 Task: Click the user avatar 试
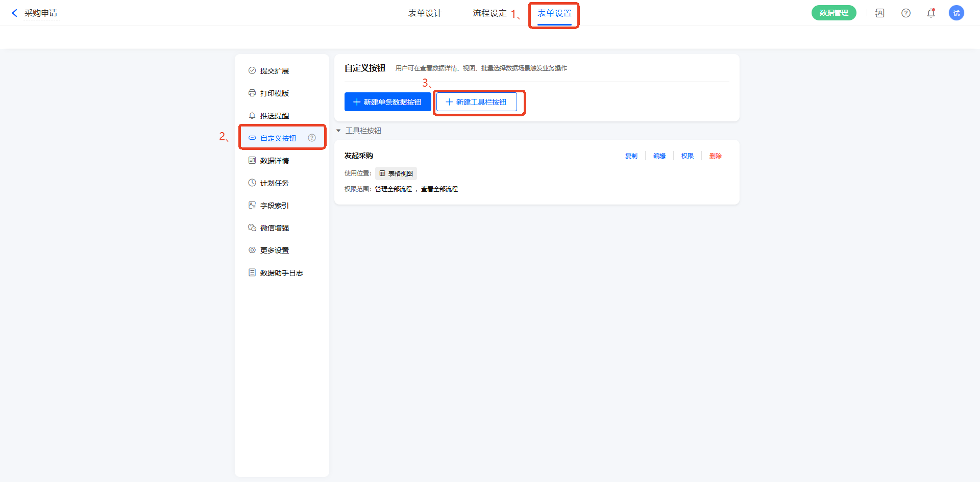tap(957, 13)
